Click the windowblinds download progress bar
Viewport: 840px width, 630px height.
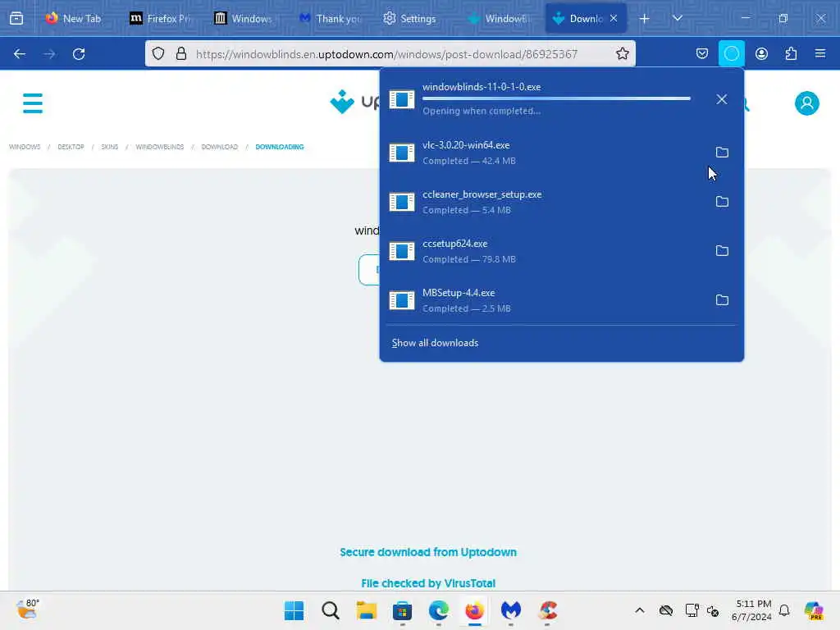[556, 98]
